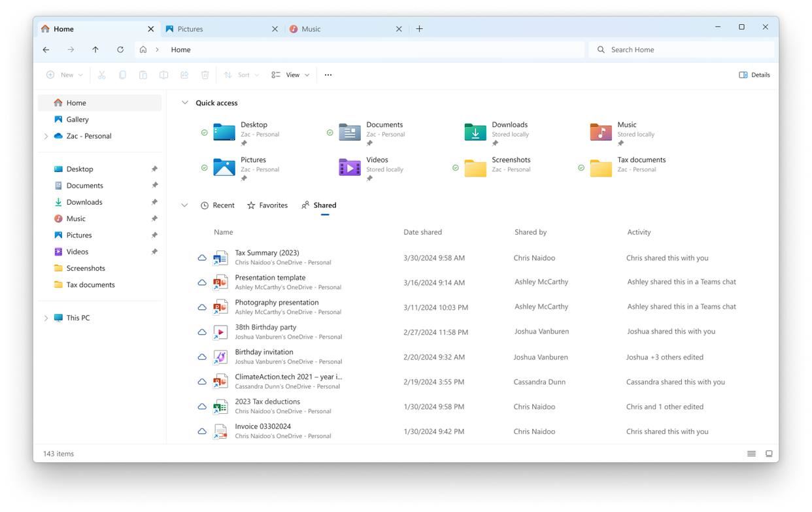Image resolution: width=812 pixels, height=512 pixels.
Task: Click the Search Home field
Action: pos(682,50)
